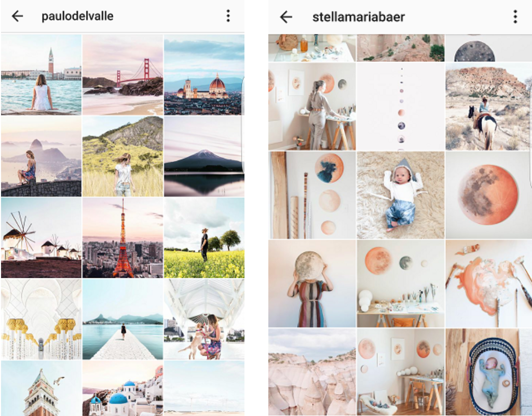Open Florence cathedral dome photo

pyautogui.click(x=204, y=75)
